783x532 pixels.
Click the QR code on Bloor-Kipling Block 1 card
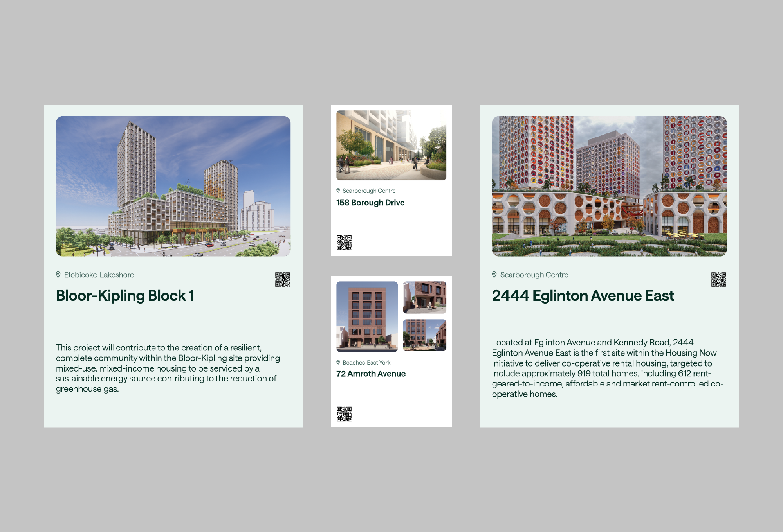pos(282,279)
